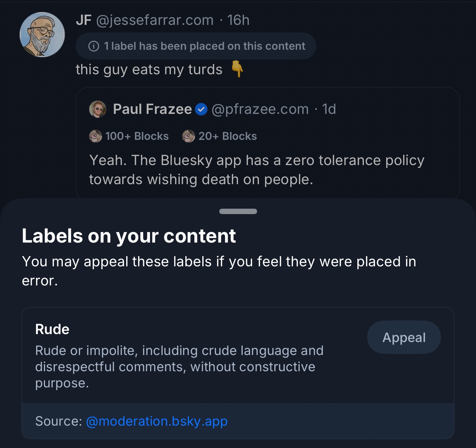The image size is (476, 448).
Task: Click the @pfrazee.com handle
Action: pyautogui.click(x=260, y=109)
